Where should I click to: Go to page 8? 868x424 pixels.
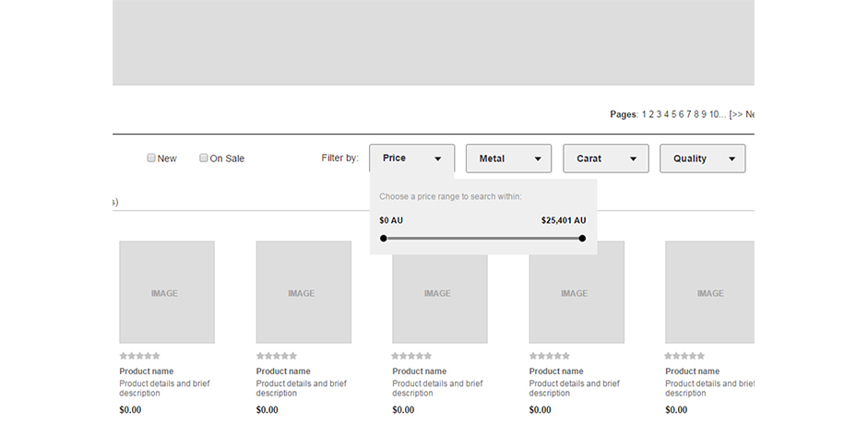[696, 114]
